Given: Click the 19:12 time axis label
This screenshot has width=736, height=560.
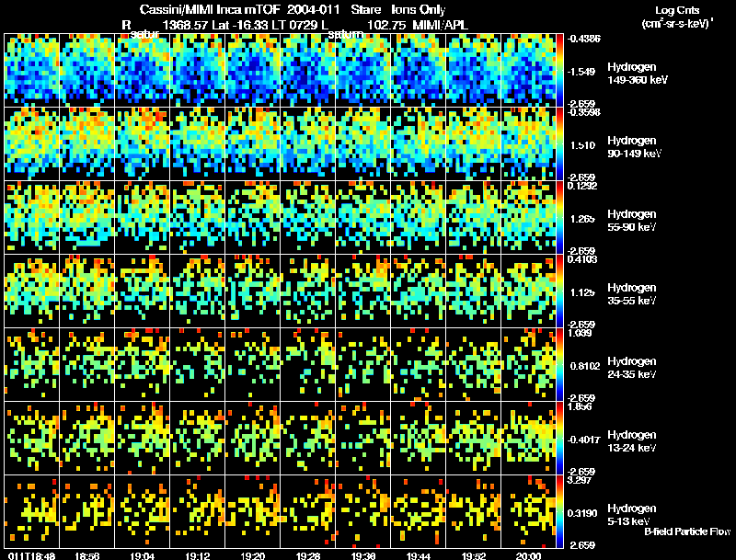Looking at the screenshot, I should point(198,555).
